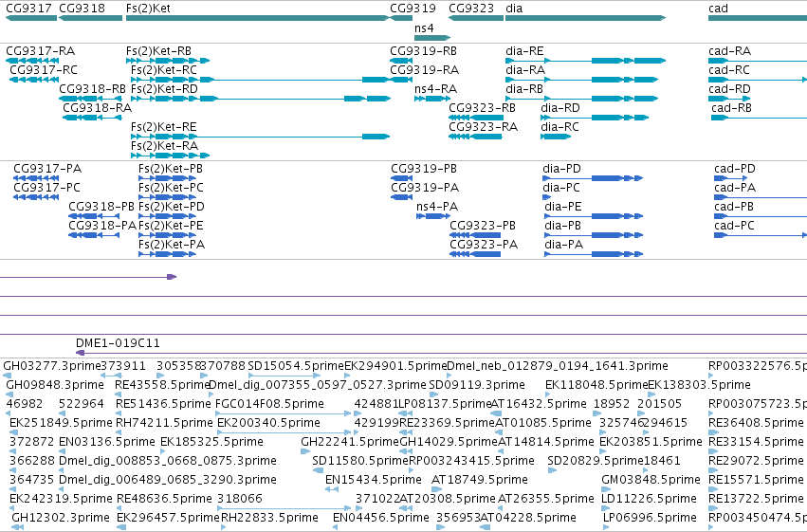
Task: Select EST GH03277.3prime
Action: pos(52,366)
